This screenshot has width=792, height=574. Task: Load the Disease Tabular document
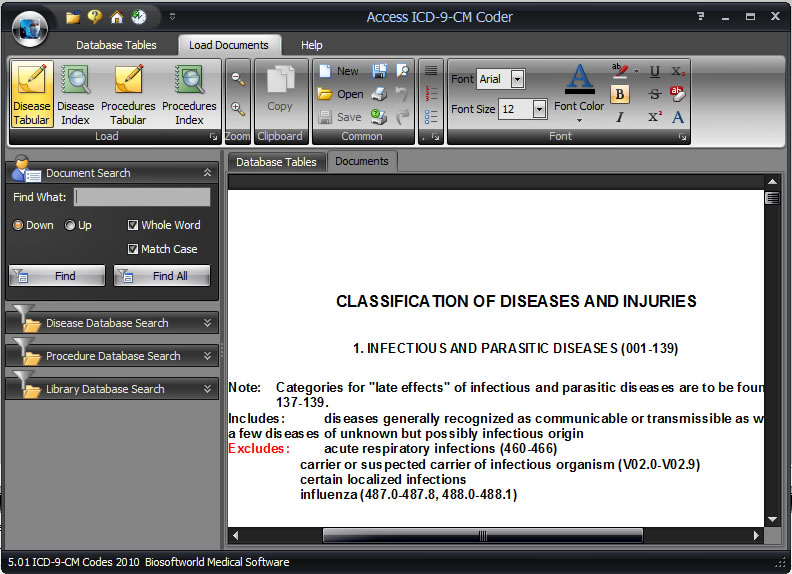coord(32,94)
